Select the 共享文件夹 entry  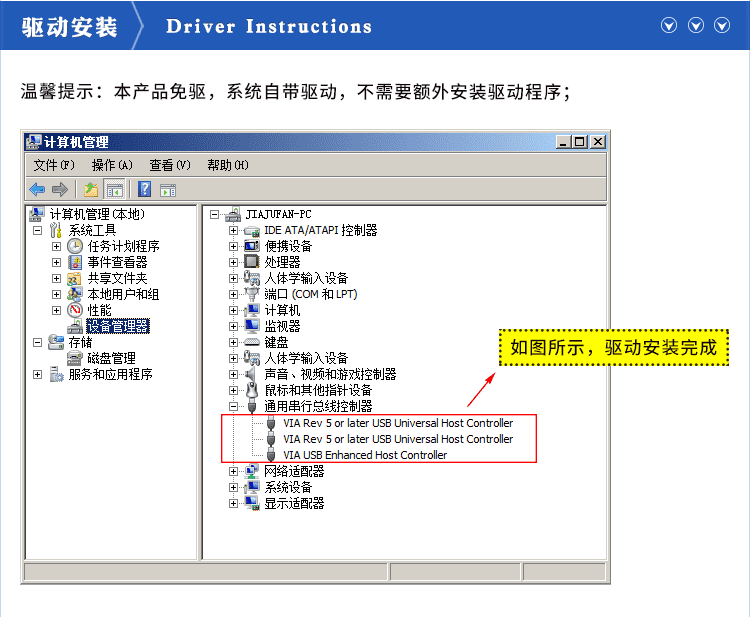click(117, 278)
